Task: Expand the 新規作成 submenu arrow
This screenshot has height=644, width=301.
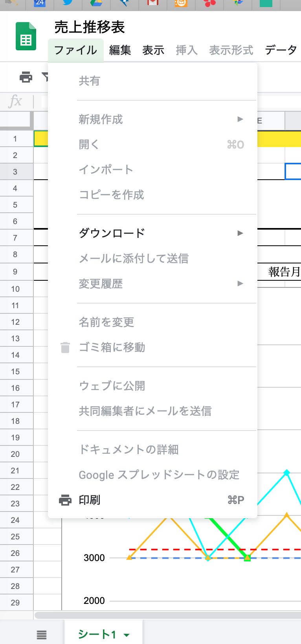Action: pyautogui.click(x=240, y=119)
